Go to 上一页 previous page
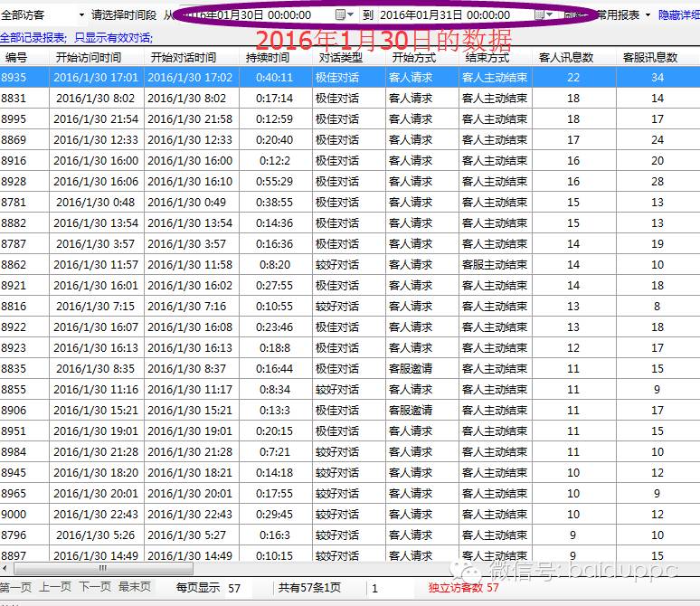700x606 pixels. [x=54, y=587]
